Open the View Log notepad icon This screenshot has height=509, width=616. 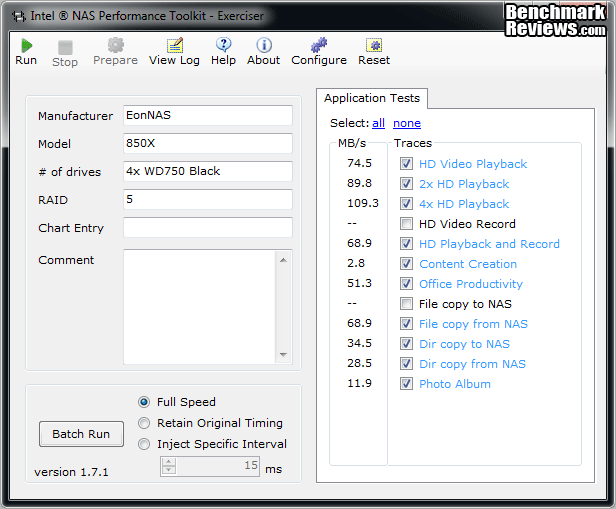click(x=175, y=45)
